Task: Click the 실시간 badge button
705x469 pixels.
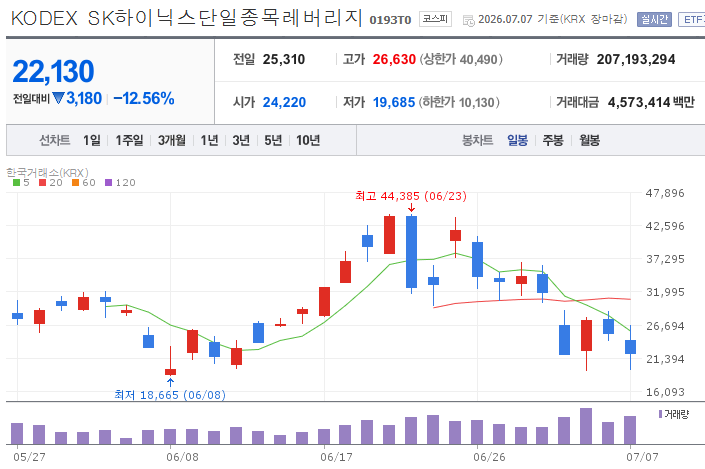Action: (x=654, y=19)
